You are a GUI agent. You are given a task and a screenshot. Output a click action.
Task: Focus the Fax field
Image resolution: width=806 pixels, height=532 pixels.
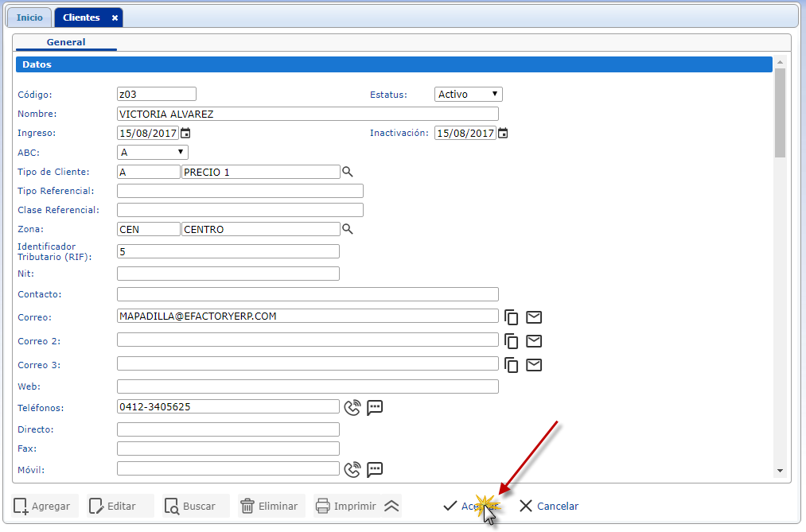click(x=228, y=449)
